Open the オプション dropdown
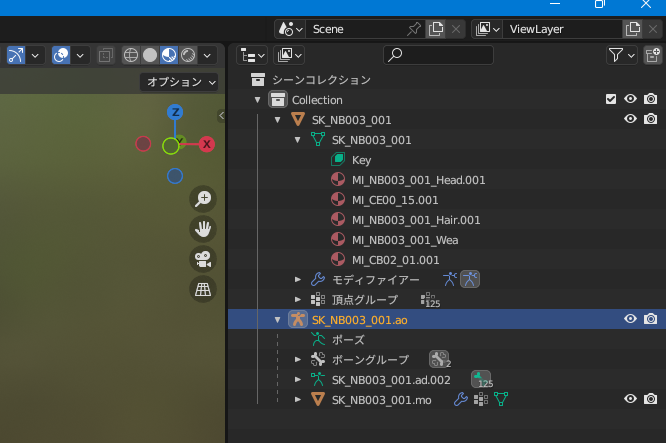666x443 pixels. [179, 82]
